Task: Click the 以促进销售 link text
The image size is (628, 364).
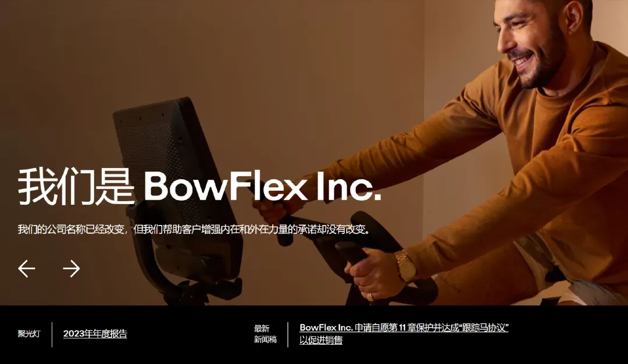Action: click(321, 340)
